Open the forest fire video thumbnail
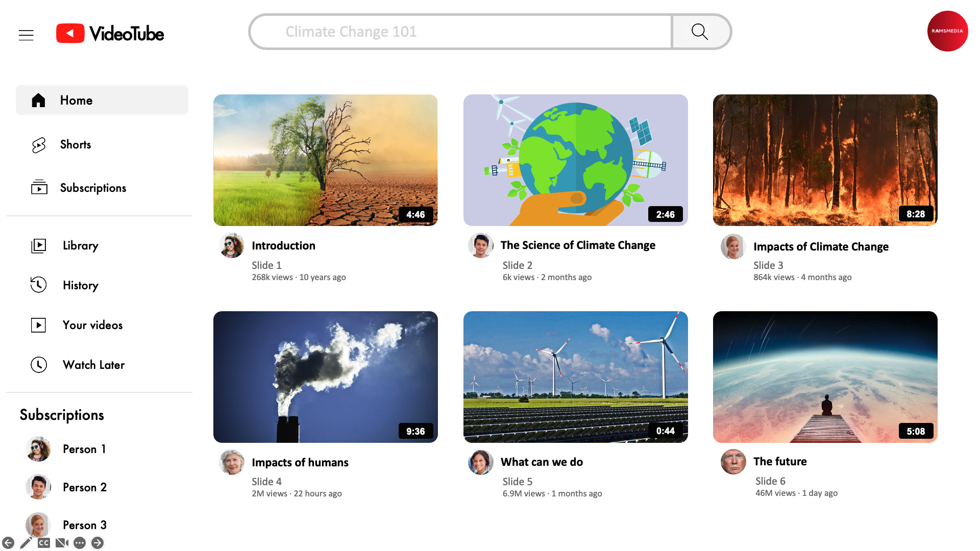The width and height of the screenshot is (980, 551). tap(825, 160)
